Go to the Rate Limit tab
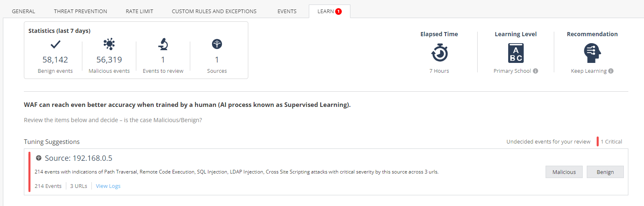The width and height of the screenshot is (644, 206). (140, 12)
